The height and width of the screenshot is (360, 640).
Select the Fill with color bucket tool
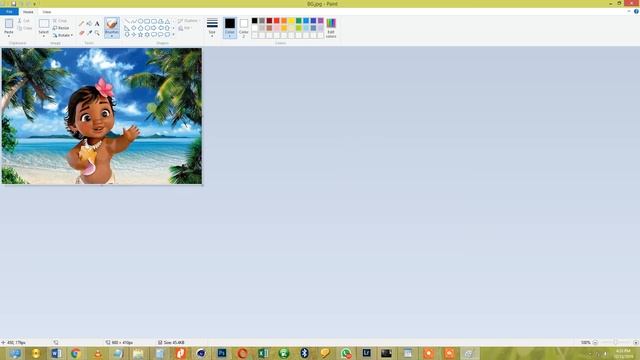coord(89,24)
